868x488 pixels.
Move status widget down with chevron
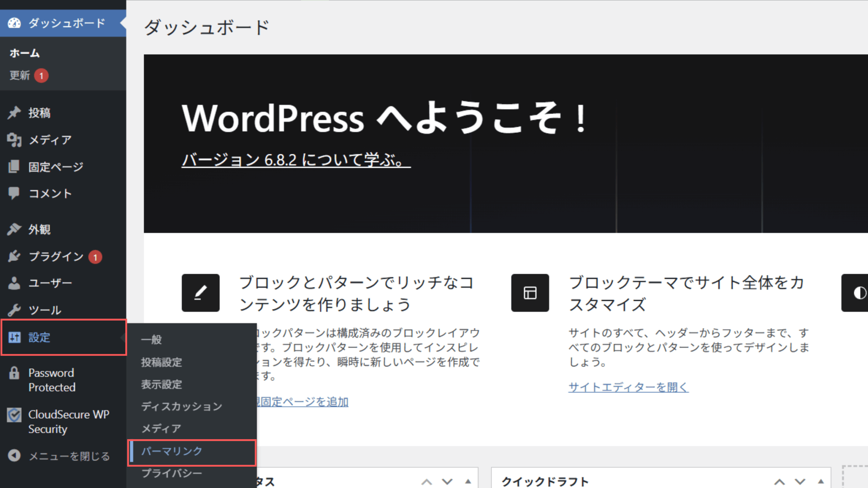pos(448,482)
